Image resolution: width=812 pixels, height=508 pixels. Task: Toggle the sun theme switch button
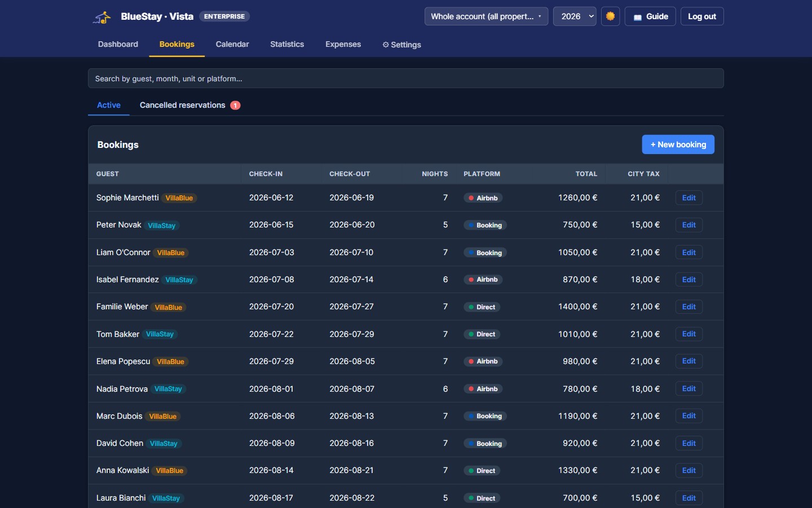[610, 16]
